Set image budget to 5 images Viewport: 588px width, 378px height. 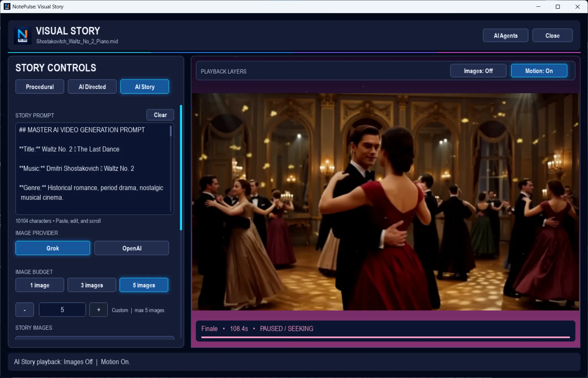click(144, 285)
